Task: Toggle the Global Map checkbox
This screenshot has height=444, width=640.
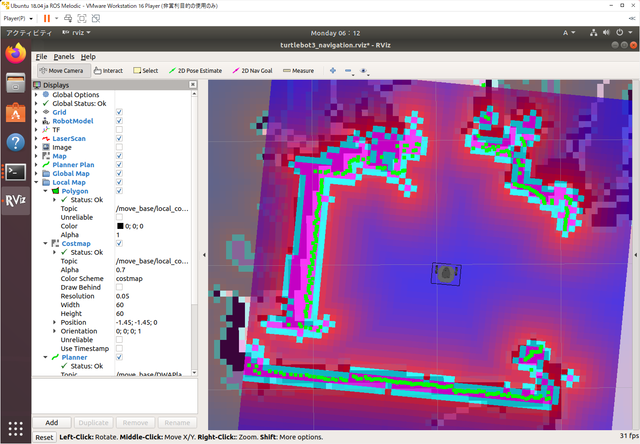Action: pyautogui.click(x=119, y=173)
